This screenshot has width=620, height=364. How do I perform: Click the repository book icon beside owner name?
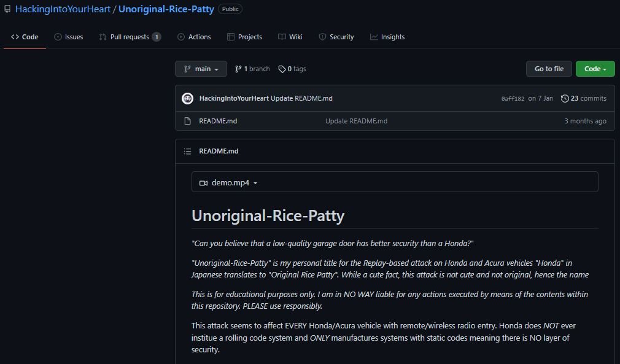[x=7, y=9]
